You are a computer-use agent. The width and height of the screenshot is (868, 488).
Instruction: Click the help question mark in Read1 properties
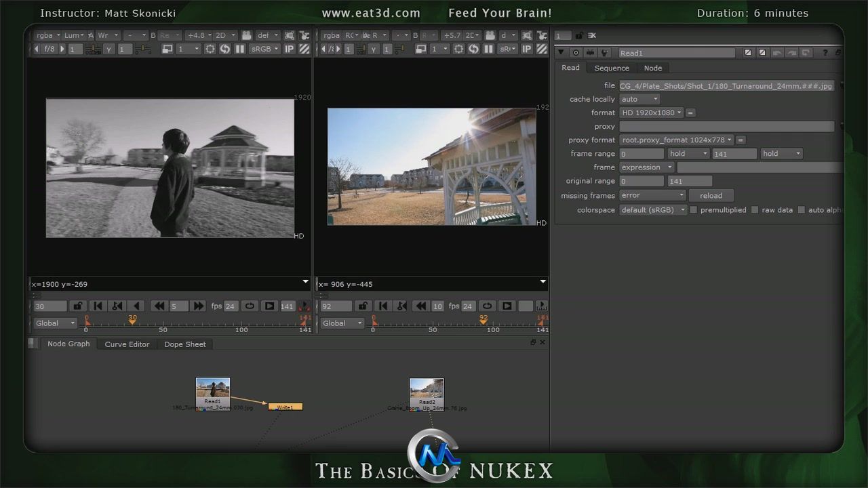(825, 53)
